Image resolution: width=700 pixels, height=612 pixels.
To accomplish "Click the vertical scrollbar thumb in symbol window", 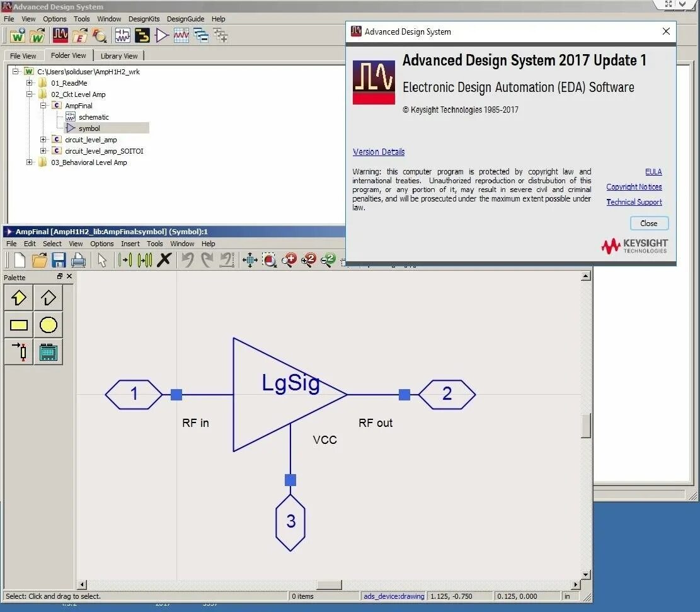I will 586,426.
